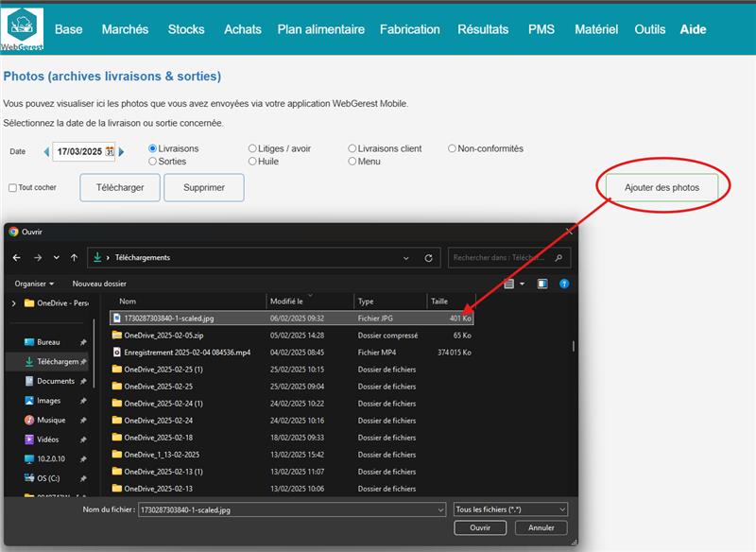Open the Stocks menu
Viewport: 756px width, 552px height.
click(x=186, y=29)
